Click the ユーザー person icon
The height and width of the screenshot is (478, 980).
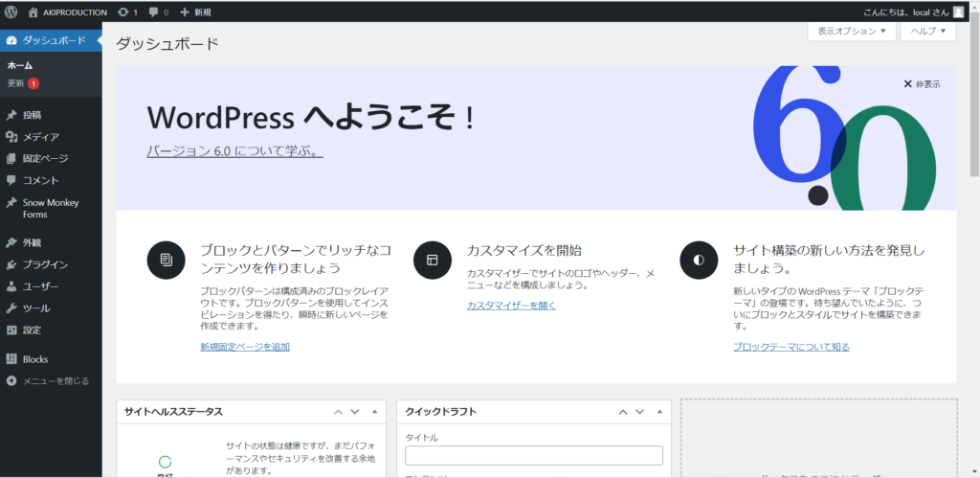11,286
